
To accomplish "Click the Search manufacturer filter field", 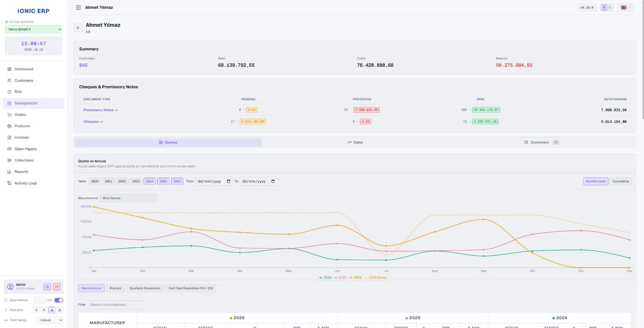I will 116,305.
